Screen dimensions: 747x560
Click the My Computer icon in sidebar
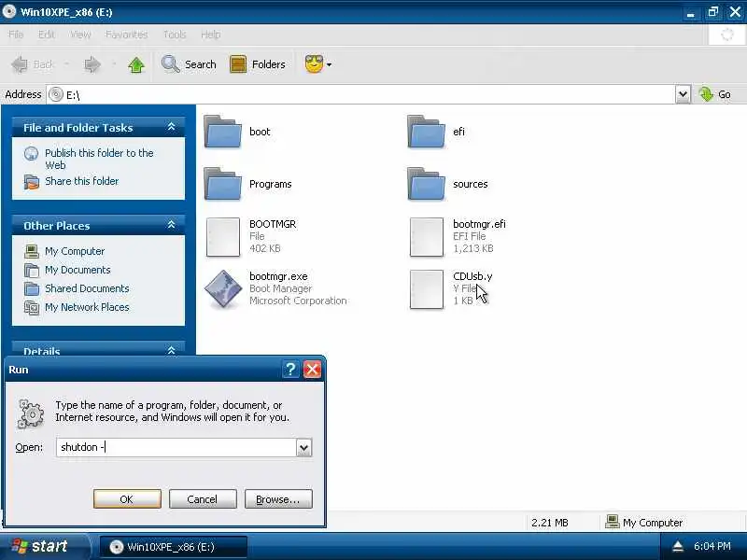[32, 251]
